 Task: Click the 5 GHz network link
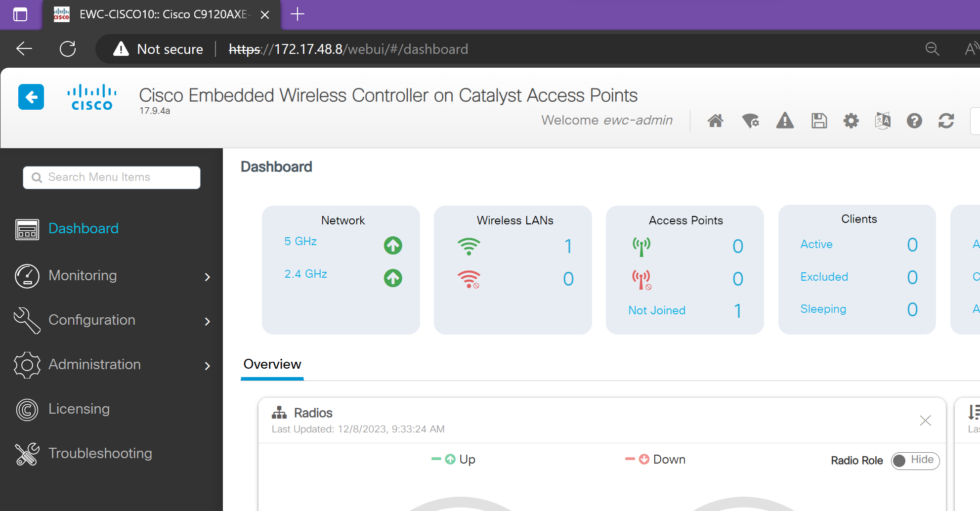[x=300, y=241]
